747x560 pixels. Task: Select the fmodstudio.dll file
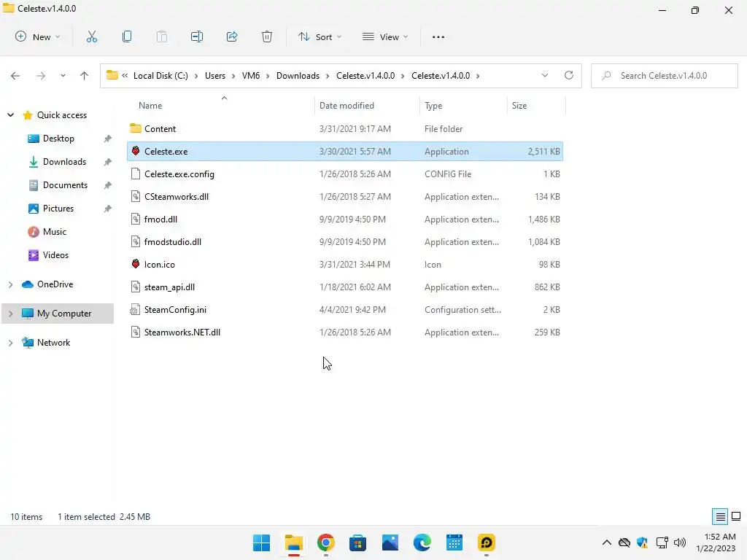(345, 241)
